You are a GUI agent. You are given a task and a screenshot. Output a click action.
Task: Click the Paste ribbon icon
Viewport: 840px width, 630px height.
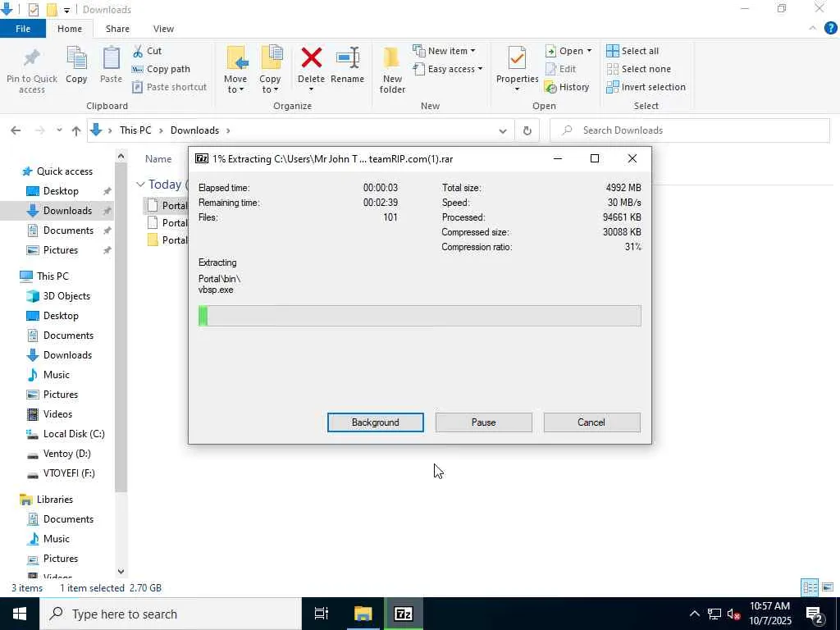pos(111,58)
